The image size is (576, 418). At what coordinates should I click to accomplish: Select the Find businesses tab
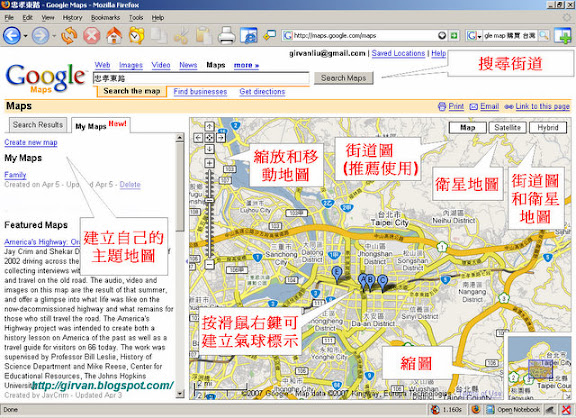pyautogui.click(x=200, y=92)
